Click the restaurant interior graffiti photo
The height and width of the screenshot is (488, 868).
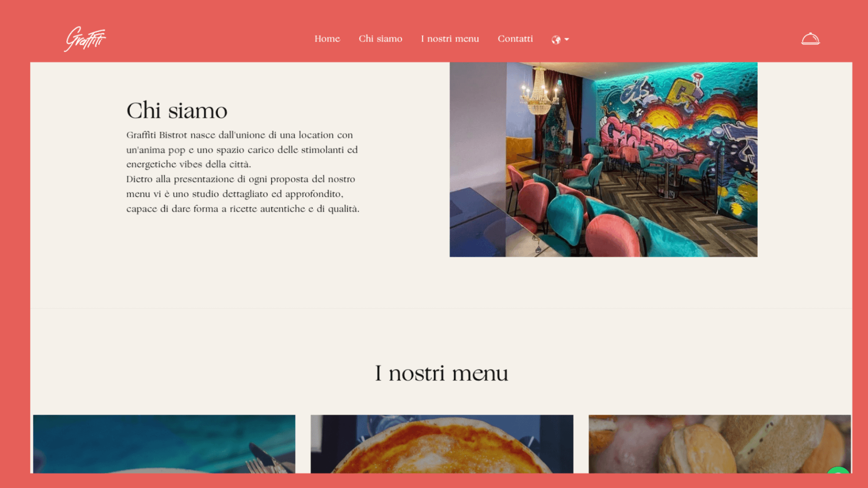(604, 160)
